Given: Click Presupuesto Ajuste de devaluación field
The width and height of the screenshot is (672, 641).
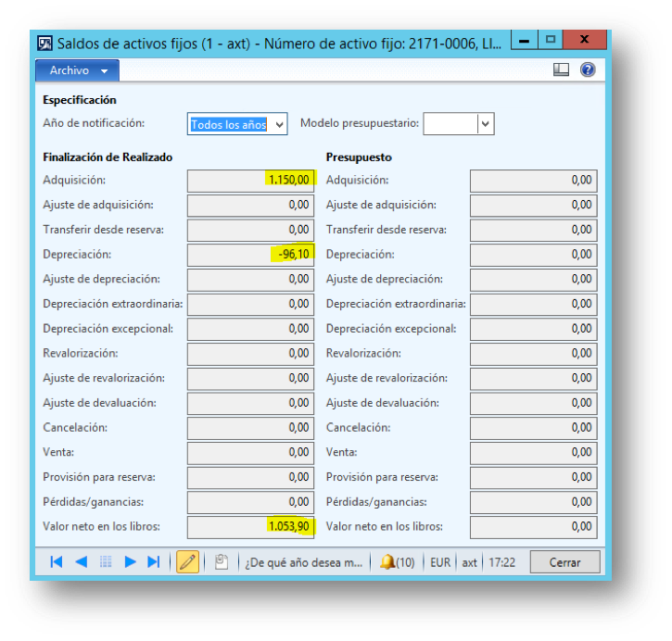Looking at the screenshot, I should coord(534,403).
